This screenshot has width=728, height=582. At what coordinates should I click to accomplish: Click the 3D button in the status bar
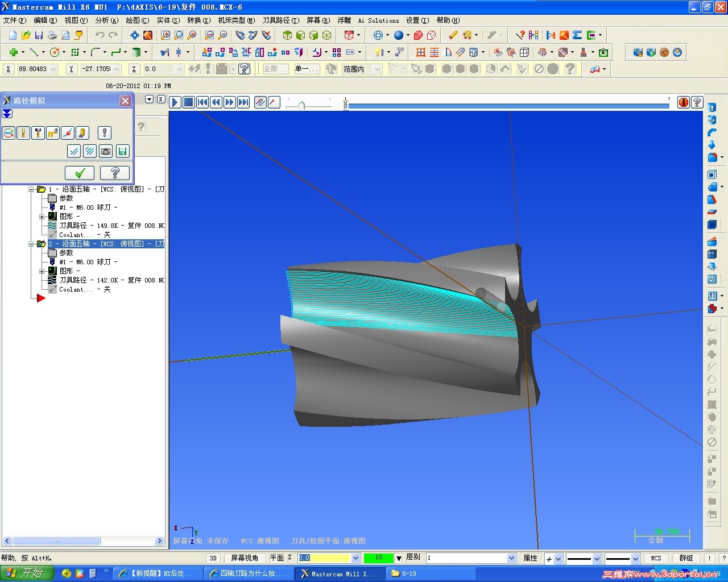click(x=213, y=558)
